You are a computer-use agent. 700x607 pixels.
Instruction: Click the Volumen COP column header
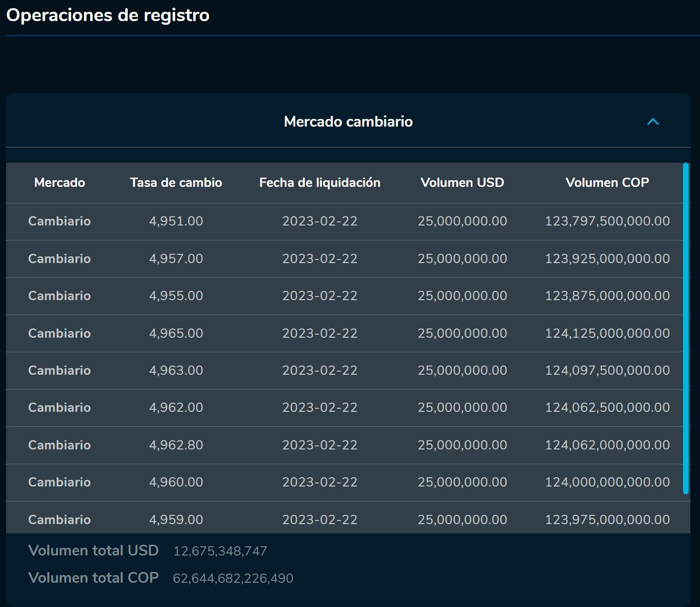[608, 183]
